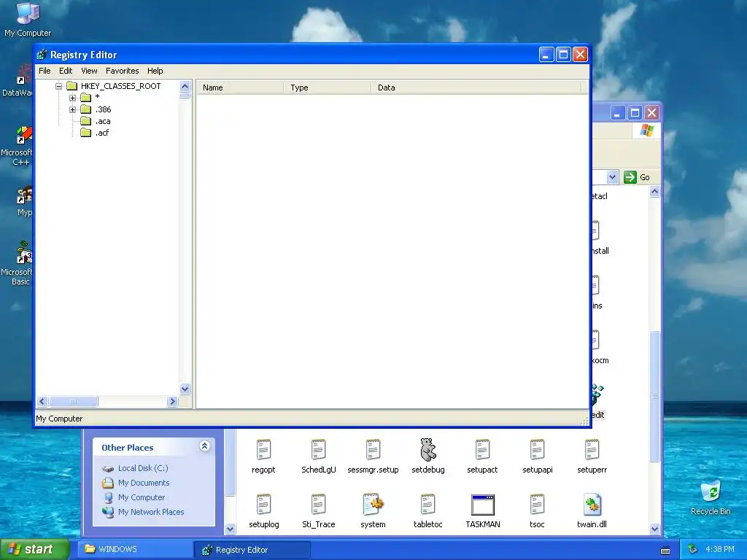Screen dimensions: 747x560
Task: Select the .acf key label
Action: click(x=102, y=133)
